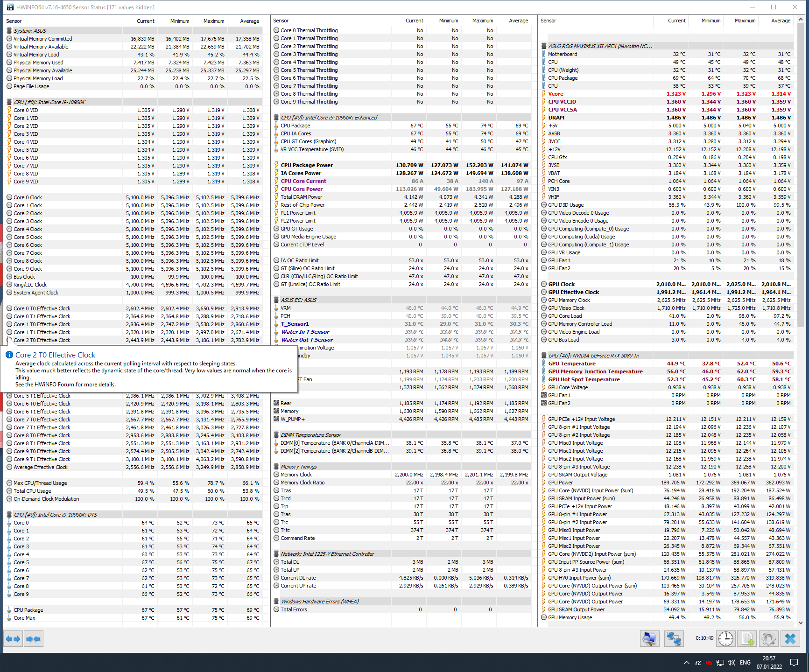
Task: Select the Windows Hardware Errors (WHEA) header
Action: pyautogui.click(x=401, y=602)
